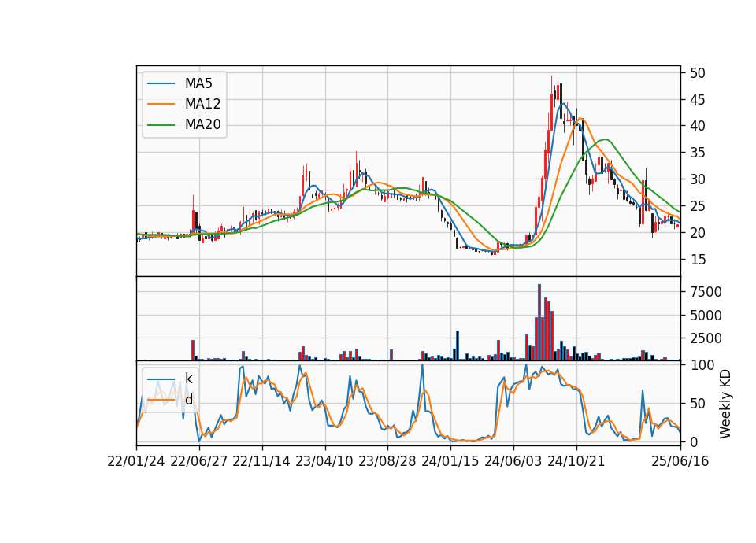Click the volume axis value 2500
The width and height of the screenshot is (756, 543).
coord(706,338)
